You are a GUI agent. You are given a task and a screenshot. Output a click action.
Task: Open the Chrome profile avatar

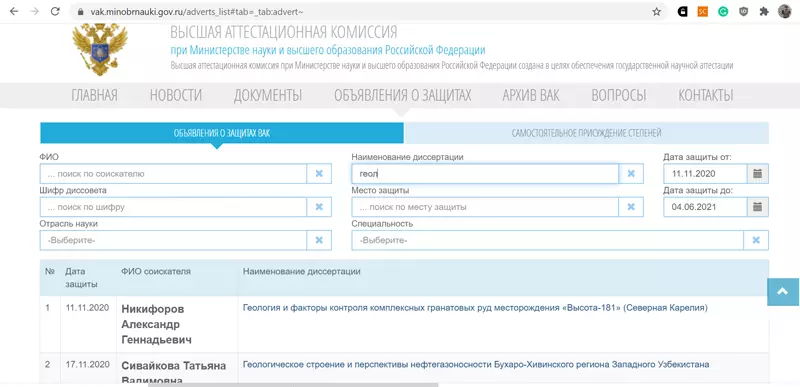coord(785,11)
